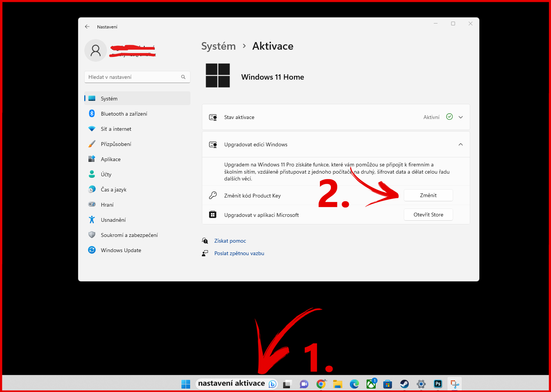Screen dimensions: 551x392
Task: Open Task View on the taskbar
Action: (287, 384)
